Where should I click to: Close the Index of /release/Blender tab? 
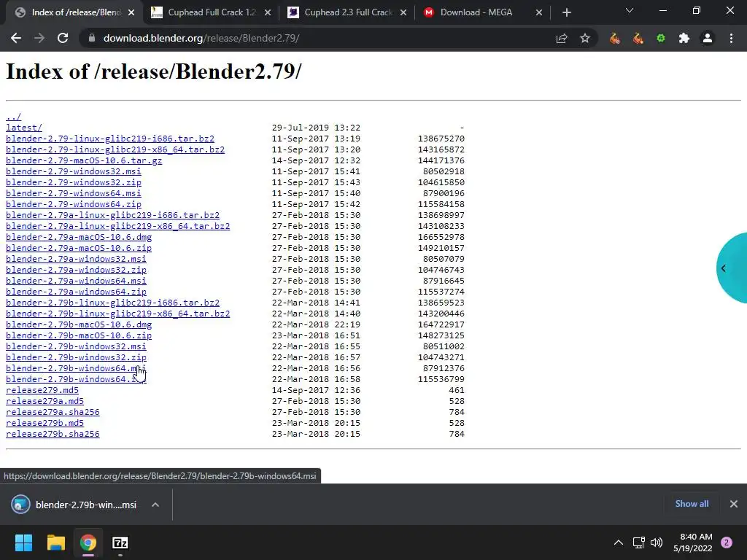point(131,12)
